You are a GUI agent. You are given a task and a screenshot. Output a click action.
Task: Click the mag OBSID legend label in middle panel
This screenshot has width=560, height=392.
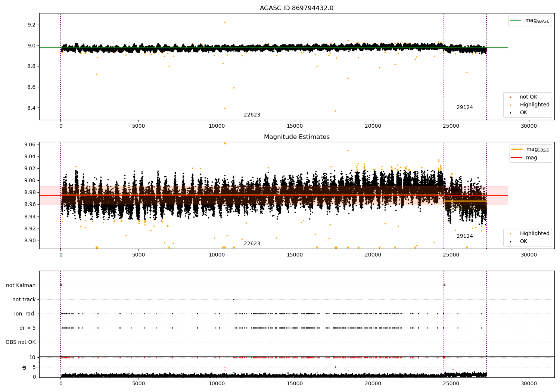pos(538,149)
